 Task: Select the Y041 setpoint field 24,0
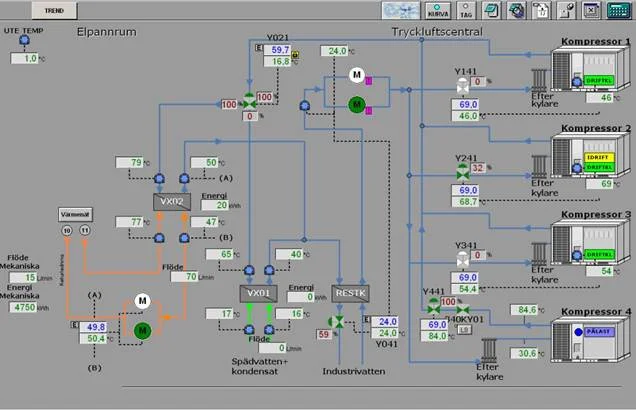[385, 322]
